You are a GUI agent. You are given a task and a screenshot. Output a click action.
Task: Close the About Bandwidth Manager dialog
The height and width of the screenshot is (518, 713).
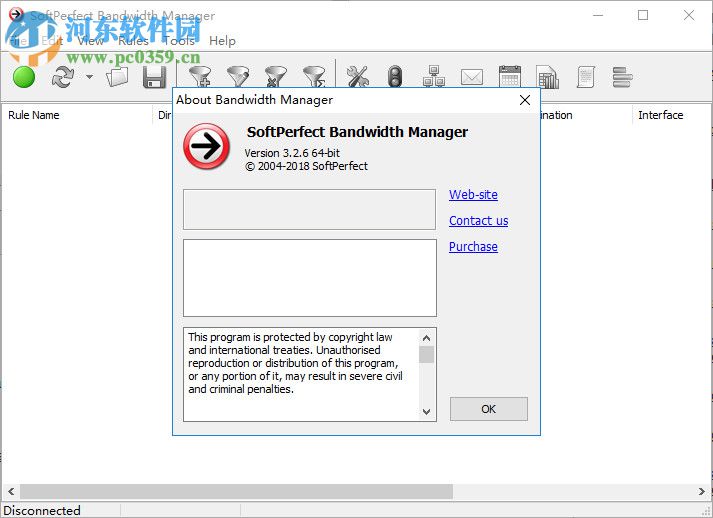click(x=525, y=100)
